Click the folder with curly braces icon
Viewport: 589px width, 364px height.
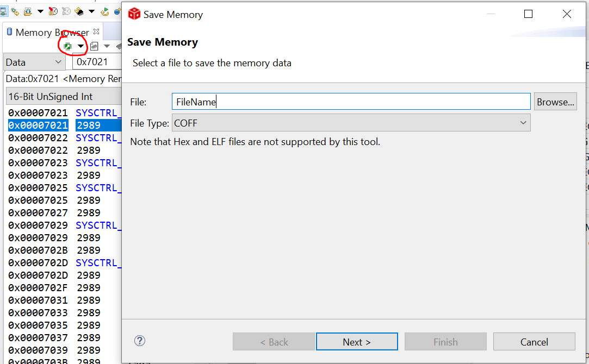27,11
